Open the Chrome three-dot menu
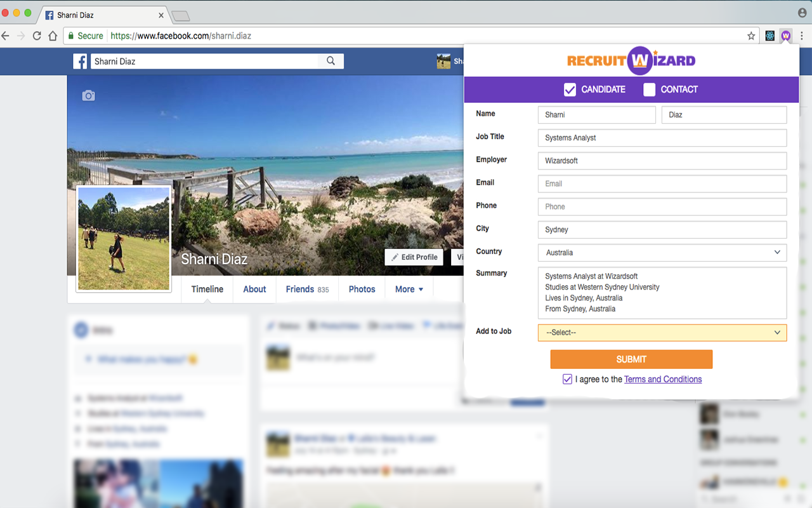The width and height of the screenshot is (812, 508). click(x=802, y=36)
